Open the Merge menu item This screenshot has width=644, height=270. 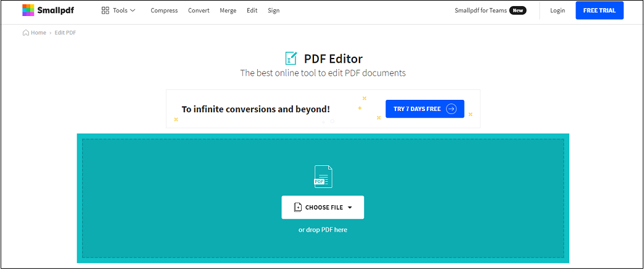[x=228, y=10]
